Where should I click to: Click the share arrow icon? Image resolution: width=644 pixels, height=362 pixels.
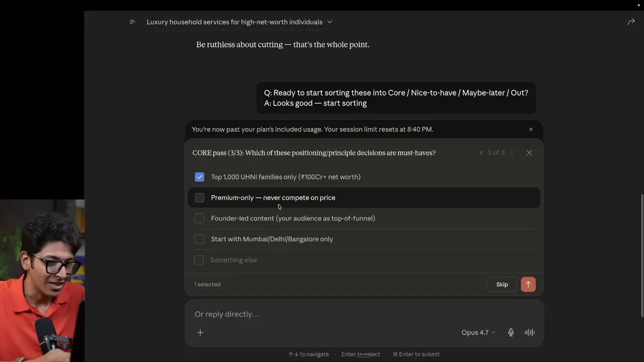click(631, 22)
